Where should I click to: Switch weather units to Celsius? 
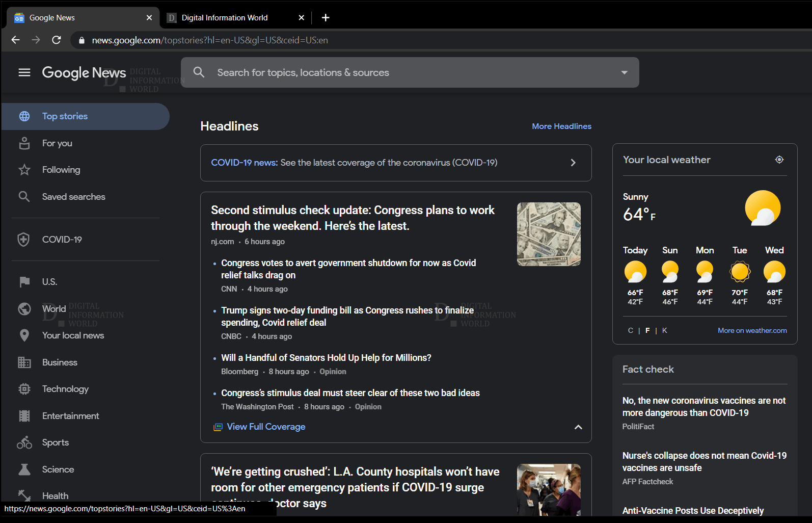(x=631, y=330)
